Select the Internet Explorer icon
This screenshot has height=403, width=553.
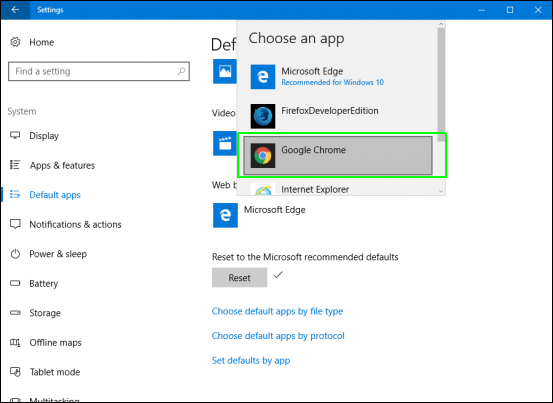tap(263, 190)
